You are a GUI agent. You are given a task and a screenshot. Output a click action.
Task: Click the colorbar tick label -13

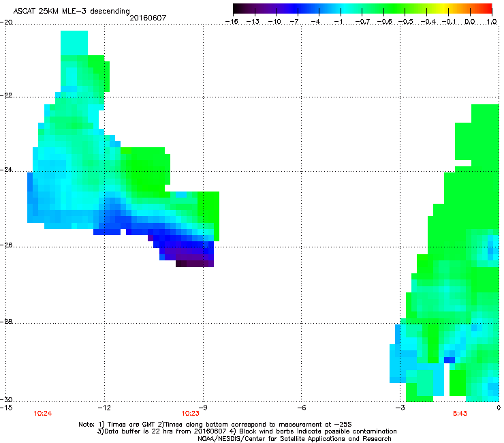pyautogui.click(x=253, y=22)
